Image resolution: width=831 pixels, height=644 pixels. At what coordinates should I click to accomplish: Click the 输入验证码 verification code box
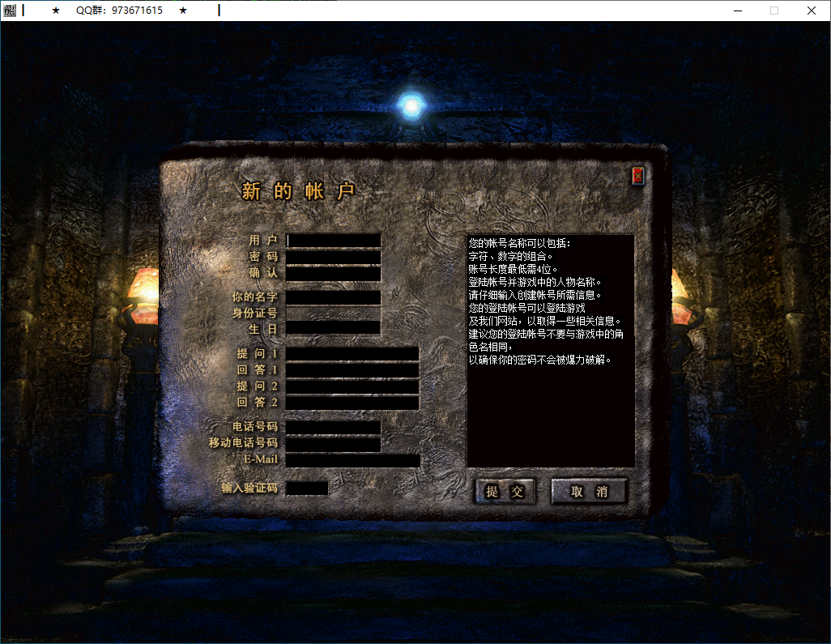309,487
